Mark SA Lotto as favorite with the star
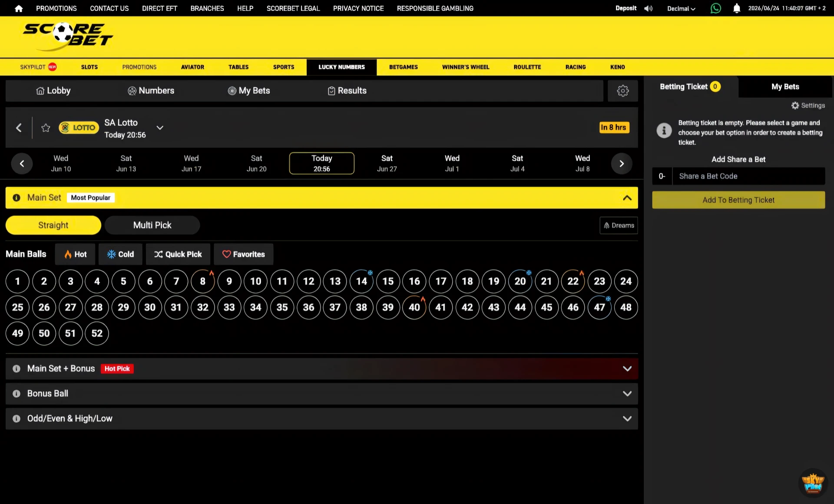Image resolution: width=834 pixels, height=504 pixels. [x=46, y=128]
